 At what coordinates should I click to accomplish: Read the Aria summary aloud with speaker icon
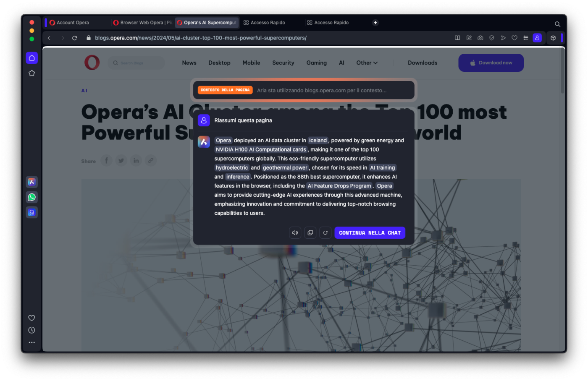[295, 232]
